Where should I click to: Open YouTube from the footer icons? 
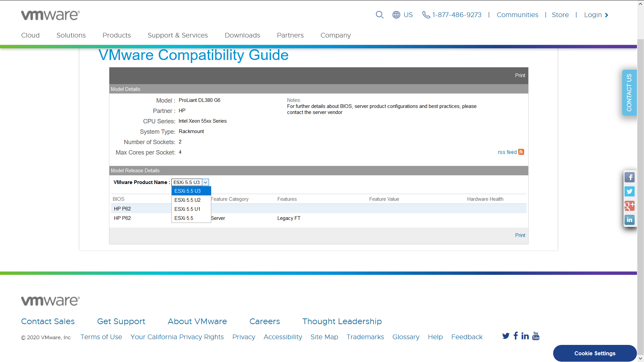535,336
